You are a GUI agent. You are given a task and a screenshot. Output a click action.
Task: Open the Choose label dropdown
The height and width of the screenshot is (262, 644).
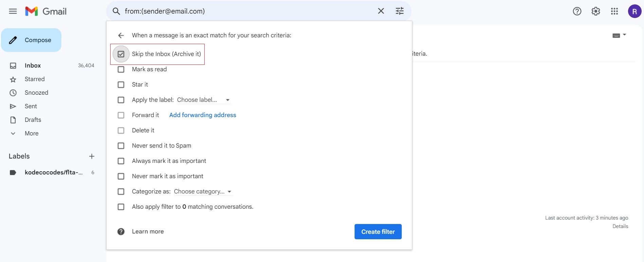coord(203,100)
